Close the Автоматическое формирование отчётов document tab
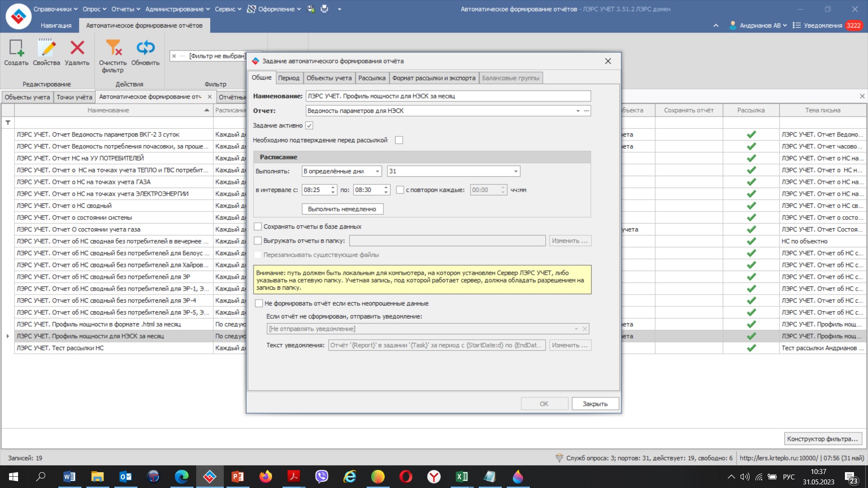 [209, 97]
